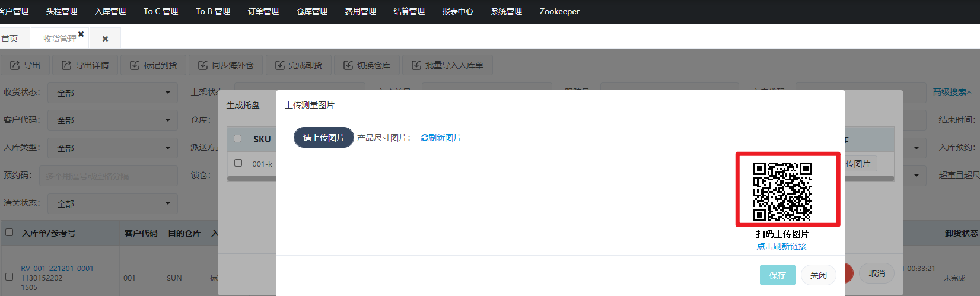The height and width of the screenshot is (296, 980).
Task: Open the 报表中心 menu
Action: click(458, 11)
